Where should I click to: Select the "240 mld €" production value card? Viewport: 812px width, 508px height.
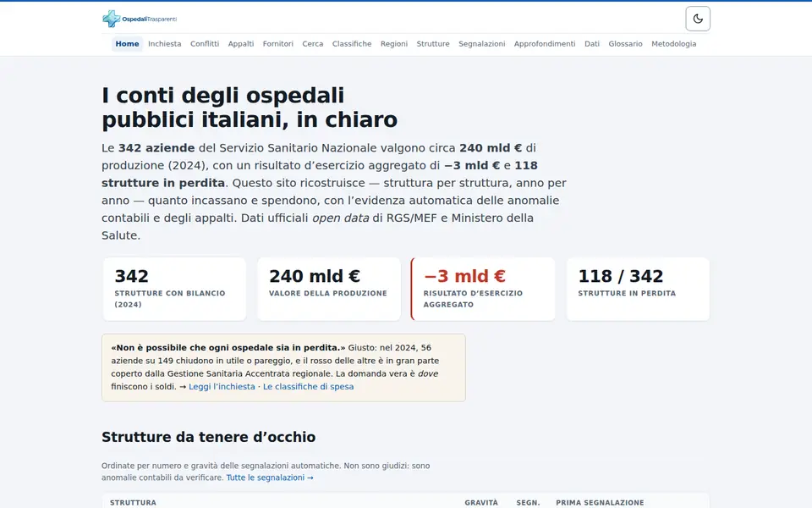[329, 290]
